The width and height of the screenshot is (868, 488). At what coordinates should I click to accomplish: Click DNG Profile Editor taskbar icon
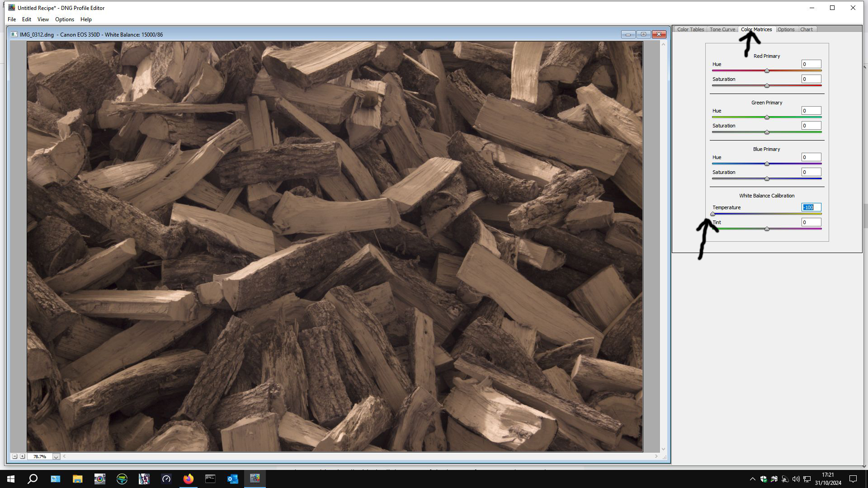(x=255, y=479)
